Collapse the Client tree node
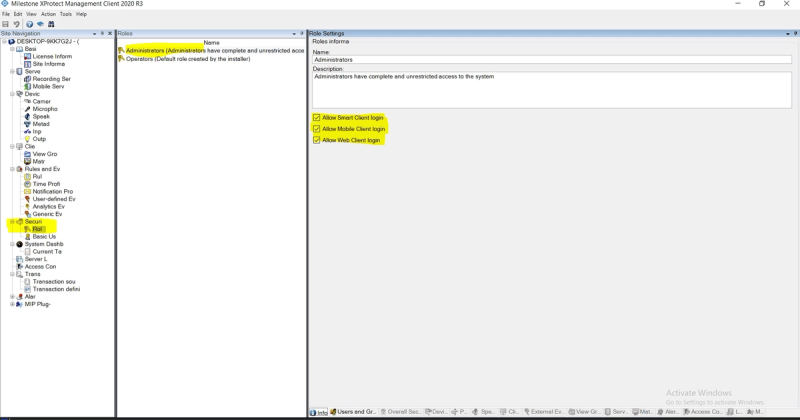 point(12,146)
